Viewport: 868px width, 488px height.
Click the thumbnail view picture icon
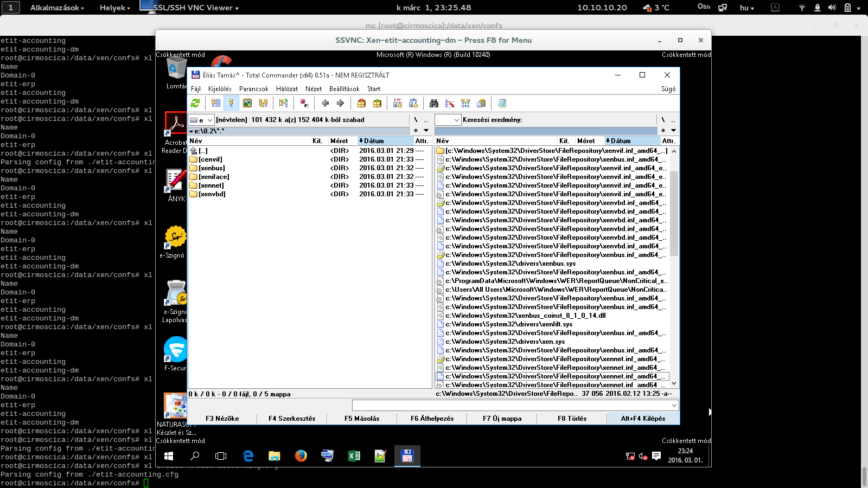point(247,103)
